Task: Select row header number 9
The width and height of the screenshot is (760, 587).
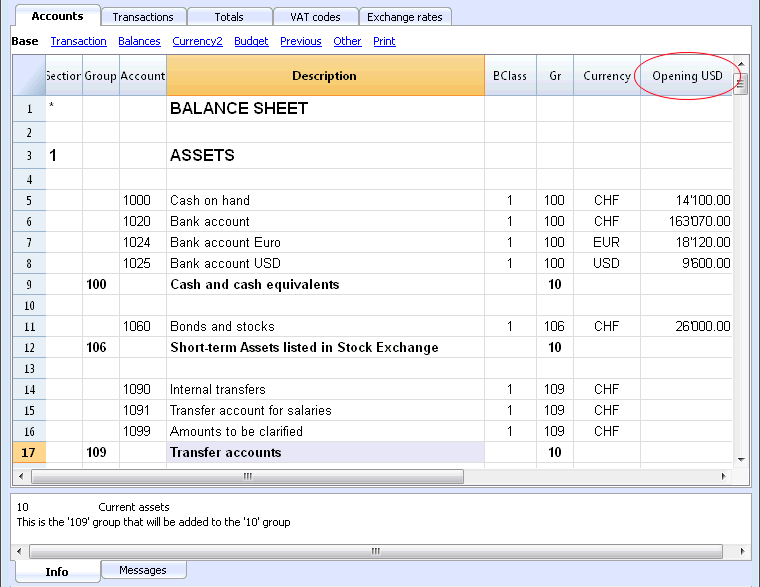Action: tap(29, 285)
